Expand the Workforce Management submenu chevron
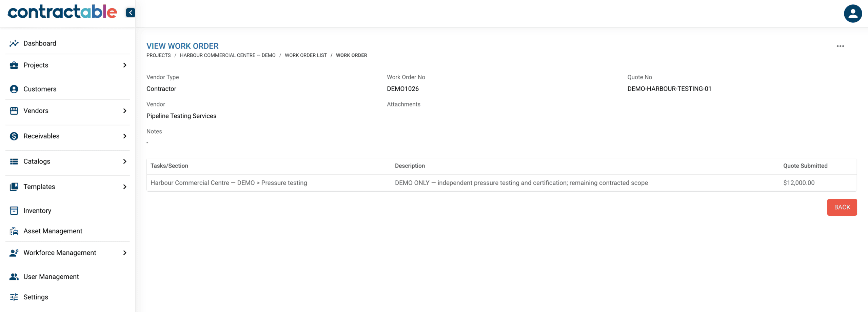868x312 pixels. (x=125, y=253)
